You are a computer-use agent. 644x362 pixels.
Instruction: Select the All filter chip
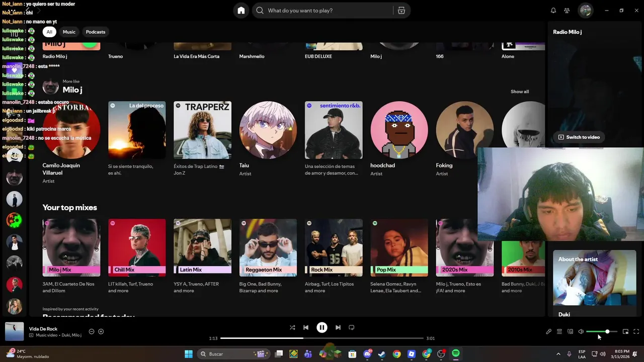point(49,32)
